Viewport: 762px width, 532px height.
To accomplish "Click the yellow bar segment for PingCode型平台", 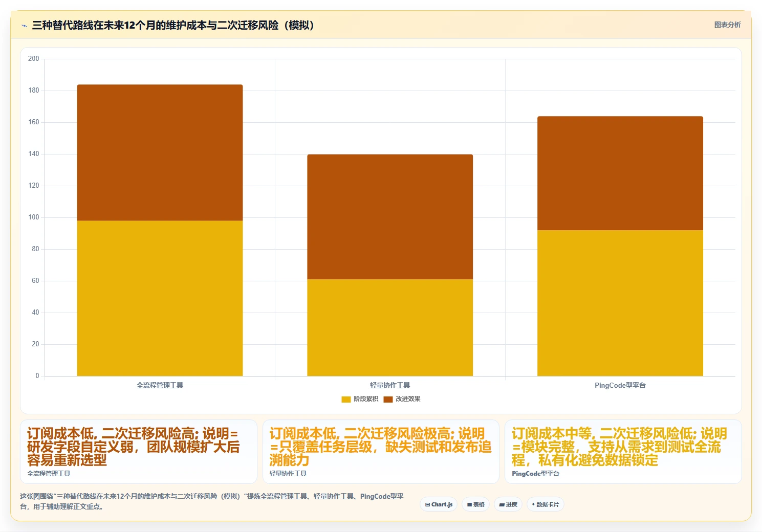I will click(x=620, y=303).
